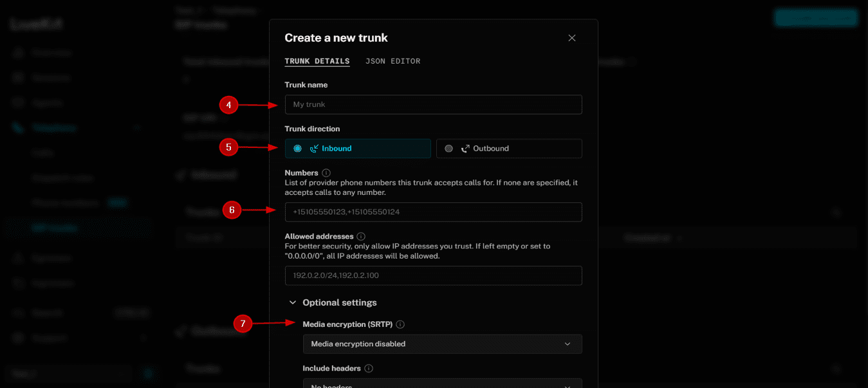Viewport: 868px width, 388px height.
Task: Open the selector at the sidebar bottom
Action: tap(69, 373)
